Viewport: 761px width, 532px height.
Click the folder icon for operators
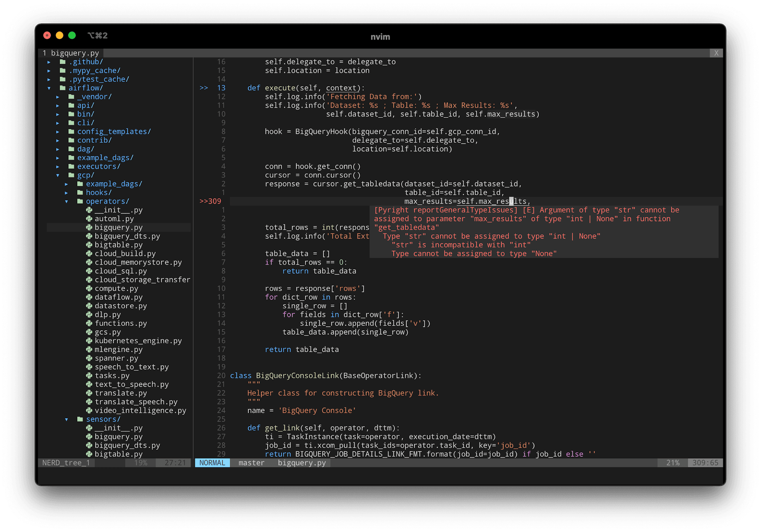[x=80, y=201]
